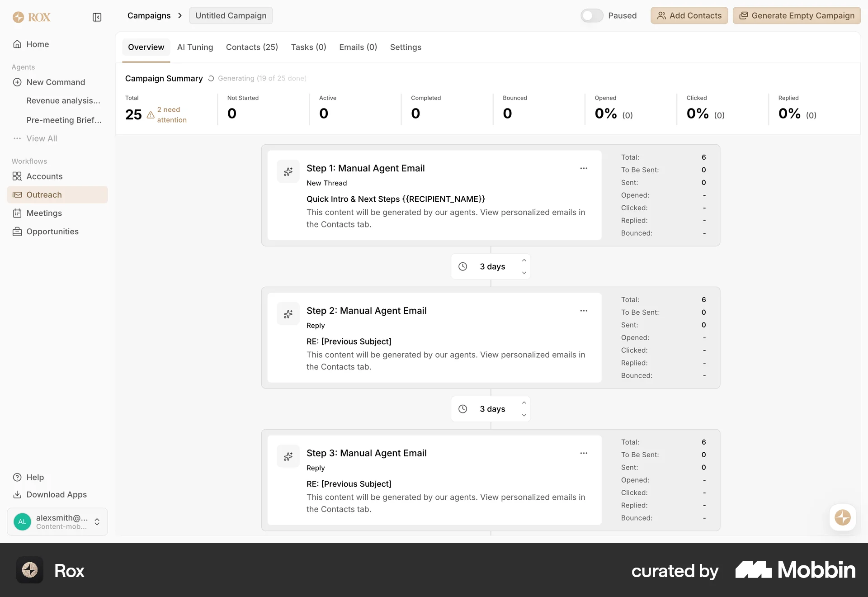Click the Add Contacts button
The width and height of the screenshot is (868, 597).
(x=689, y=15)
